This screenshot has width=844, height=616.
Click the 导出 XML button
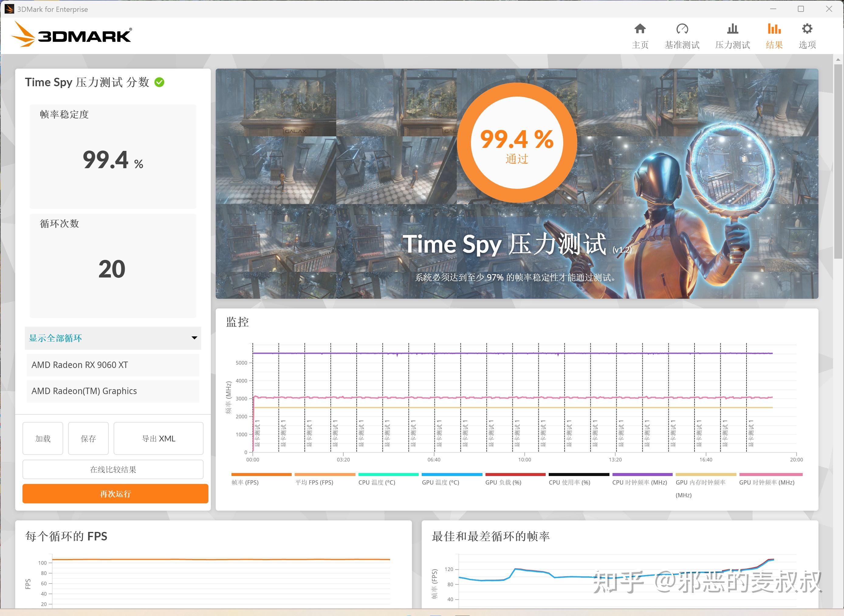(158, 438)
